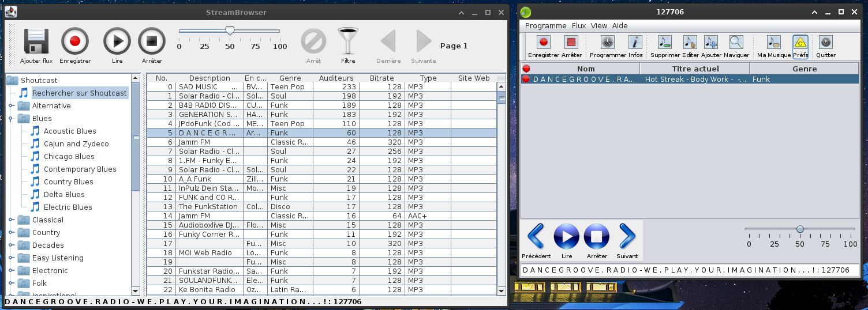Expand the Classical folder node

(x=11, y=220)
